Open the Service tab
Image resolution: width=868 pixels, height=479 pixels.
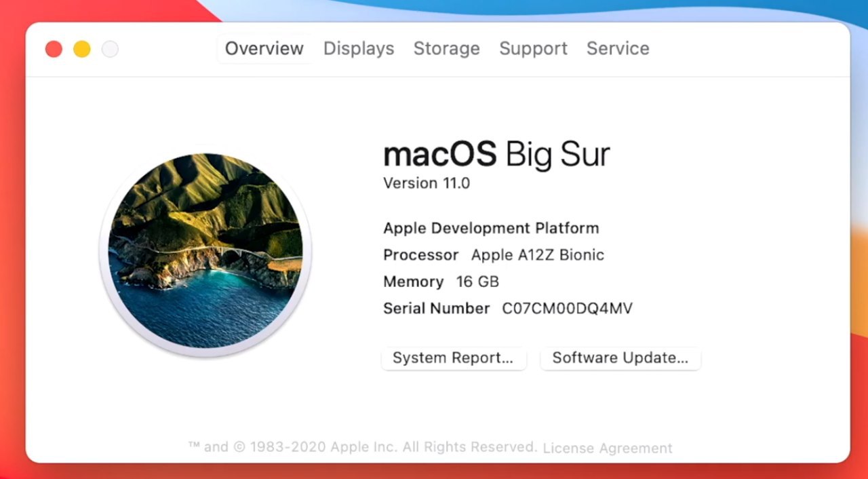618,49
